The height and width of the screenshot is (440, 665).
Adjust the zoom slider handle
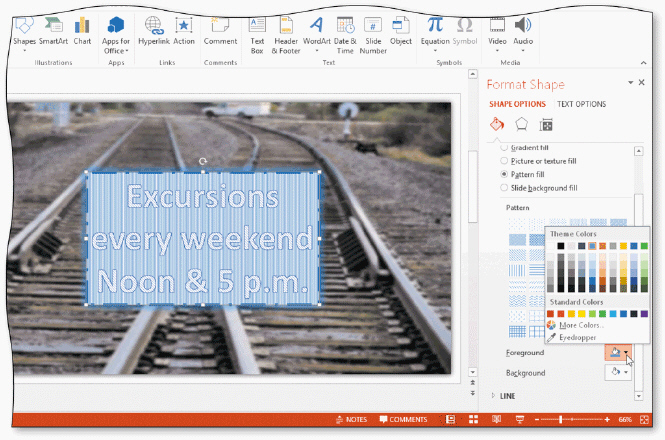[x=561, y=420]
